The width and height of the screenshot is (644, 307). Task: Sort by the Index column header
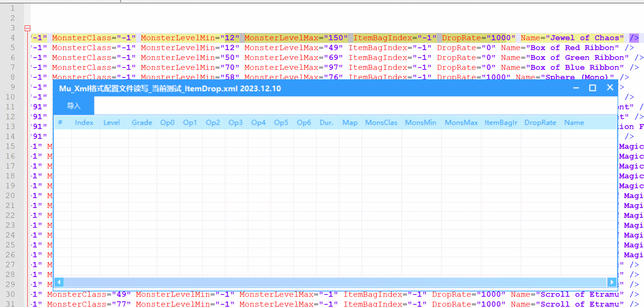(x=84, y=123)
